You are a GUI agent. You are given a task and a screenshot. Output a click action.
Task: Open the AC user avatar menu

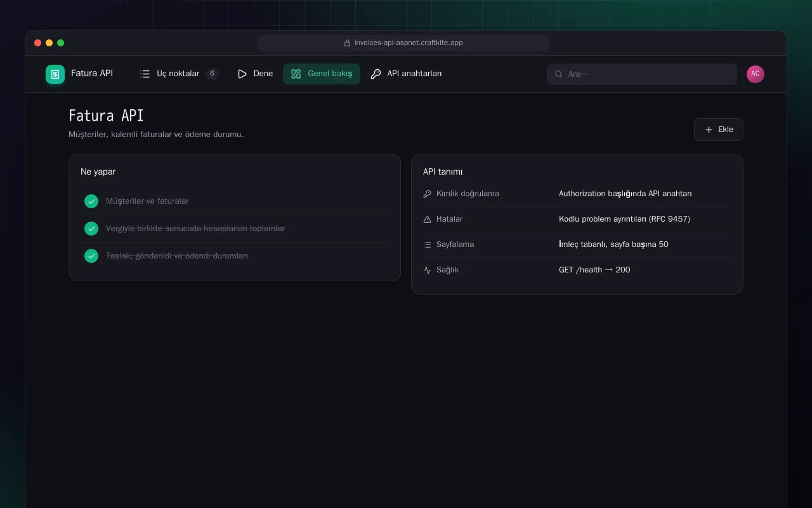756,74
